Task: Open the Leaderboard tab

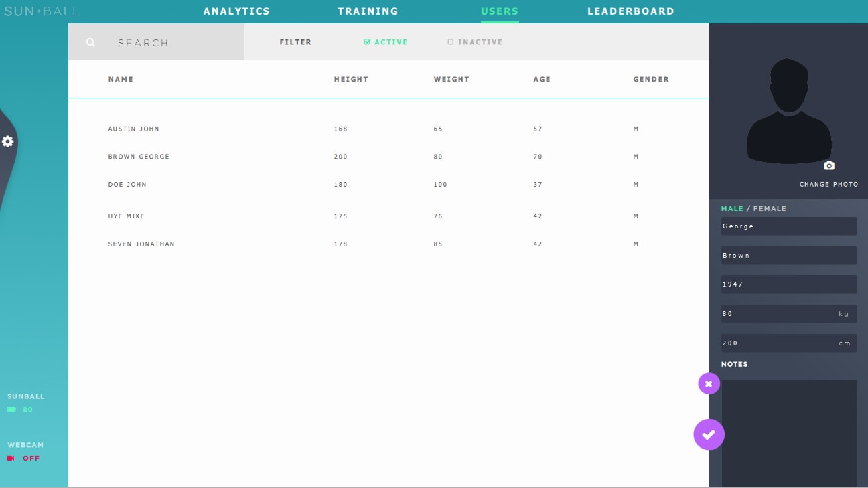Action: [631, 11]
